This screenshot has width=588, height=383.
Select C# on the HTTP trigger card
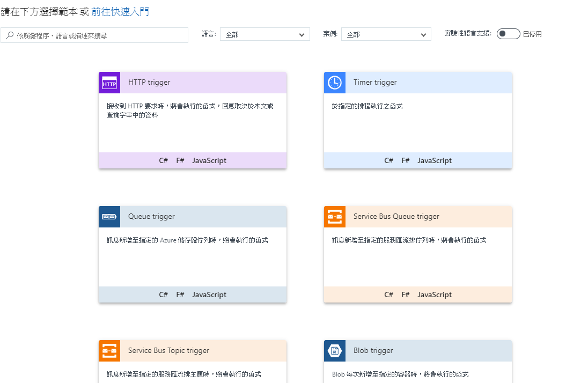(163, 160)
